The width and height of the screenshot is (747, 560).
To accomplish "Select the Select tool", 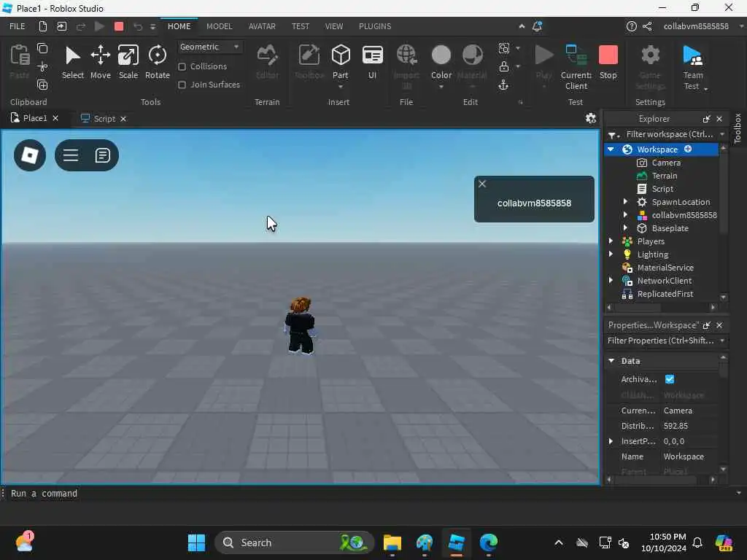I will pos(72,62).
